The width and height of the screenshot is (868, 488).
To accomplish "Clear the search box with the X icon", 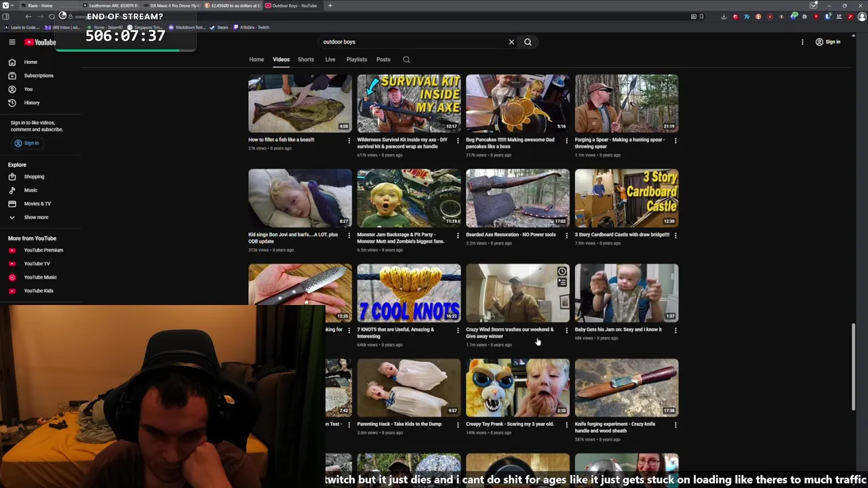I will pyautogui.click(x=511, y=42).
